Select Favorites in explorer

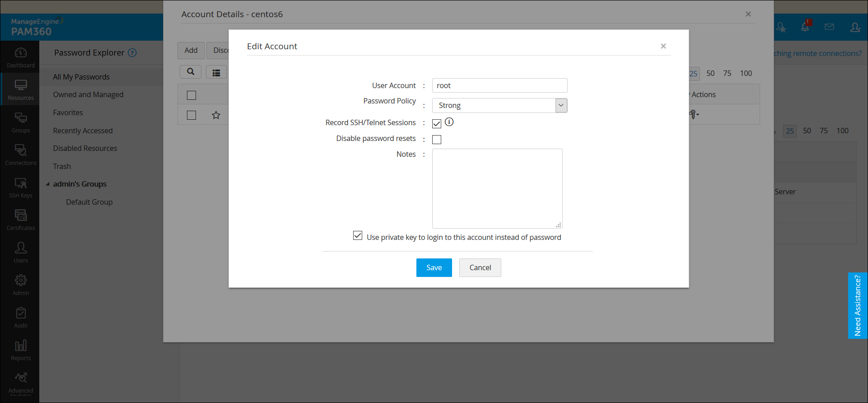pos(68,112)
